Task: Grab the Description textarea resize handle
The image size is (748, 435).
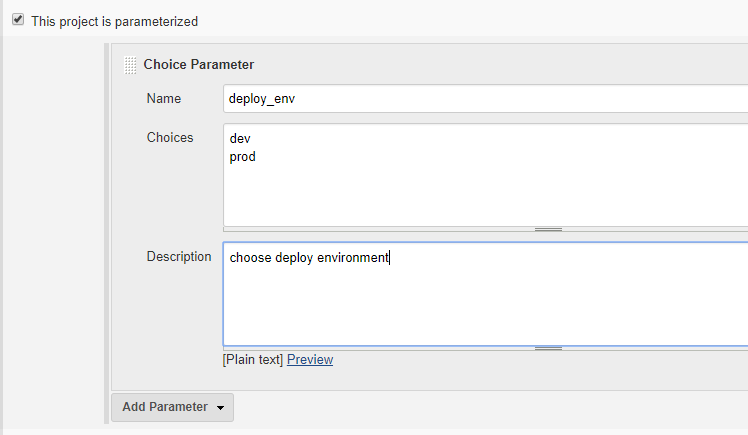Action: point(548,349)
